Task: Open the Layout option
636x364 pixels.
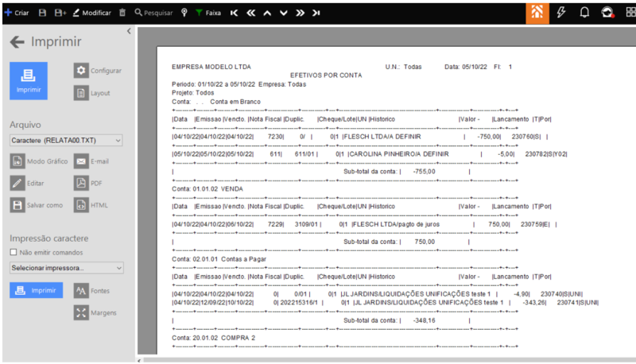Action: (x=92, y=93)
